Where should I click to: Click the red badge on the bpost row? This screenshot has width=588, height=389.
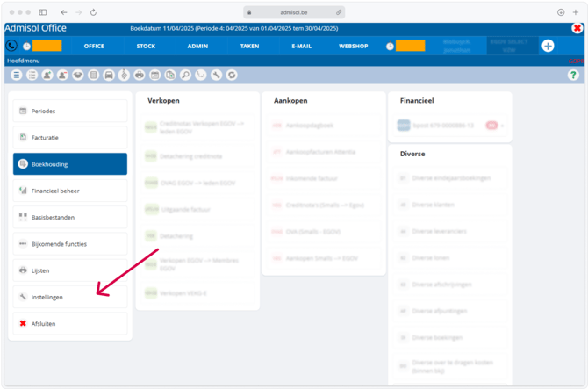[491, 126]
